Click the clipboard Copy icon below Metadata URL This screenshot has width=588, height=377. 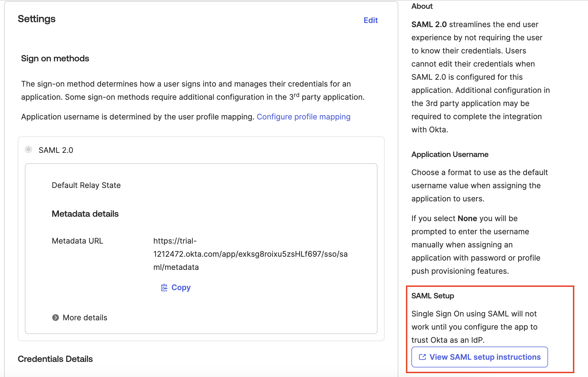coord(164,287)
